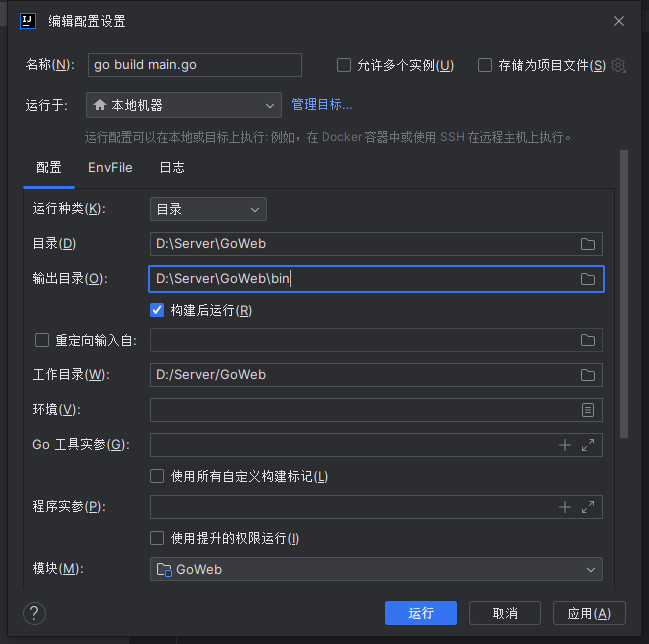The width and height of the screenshot is (649, 644).
Task: Open the 环境 variables editor icon
Action: click(588, 410)
